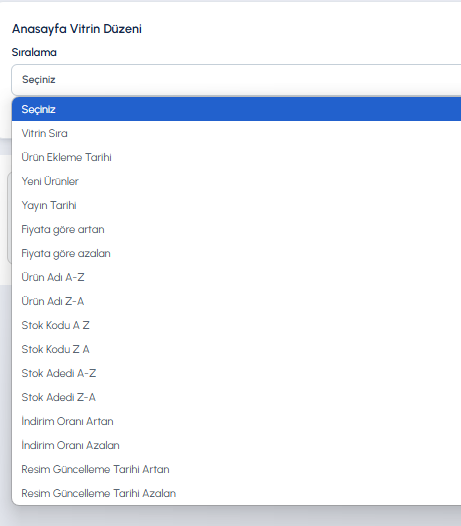
Task: Choose Fiyata göre artan
Action: point(237,229)
